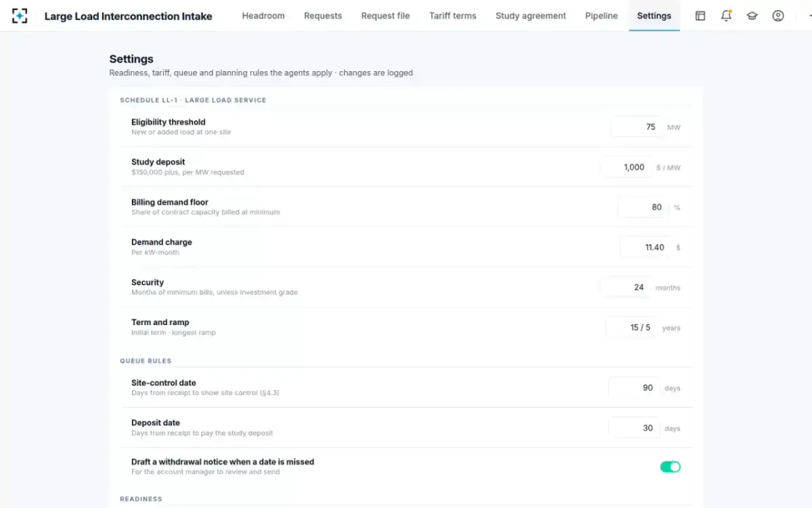812x508 pixels.
Task: Toggle draft withdrawal notice switch
Action: [x=670, y=467]
